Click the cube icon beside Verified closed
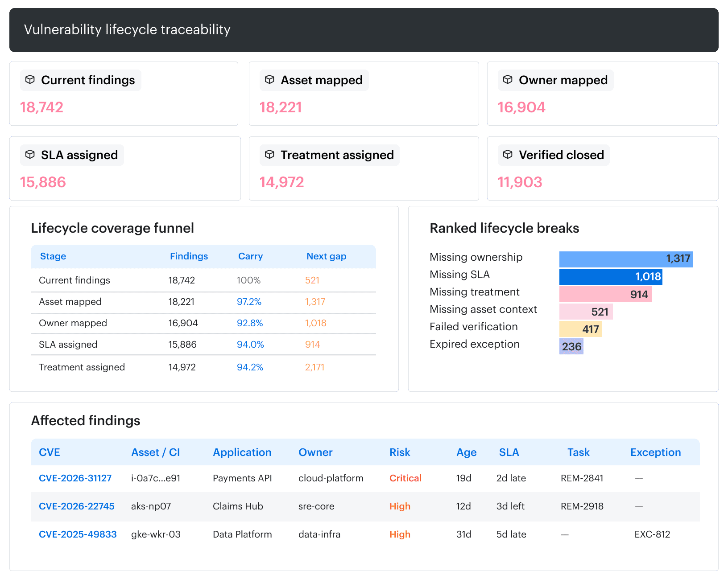 (x=508, y=155)
